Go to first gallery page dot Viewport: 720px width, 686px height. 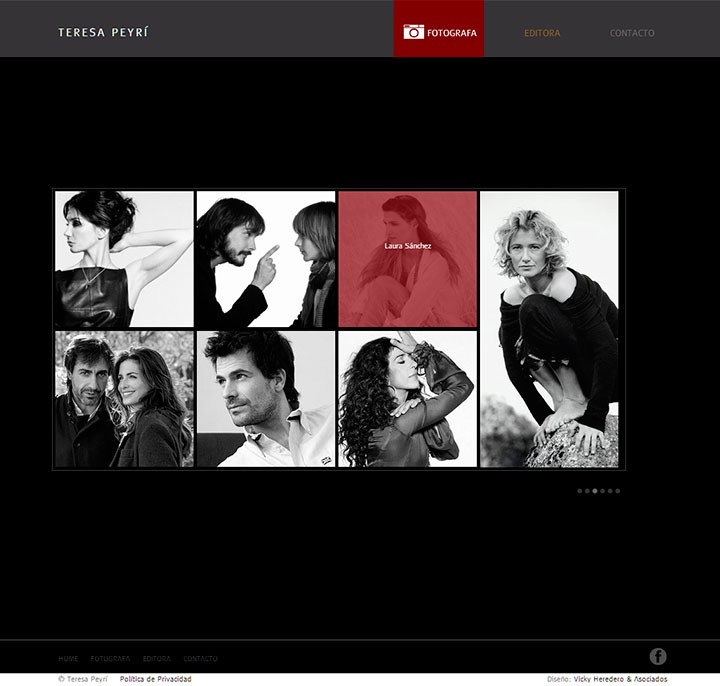coord(579,491)
